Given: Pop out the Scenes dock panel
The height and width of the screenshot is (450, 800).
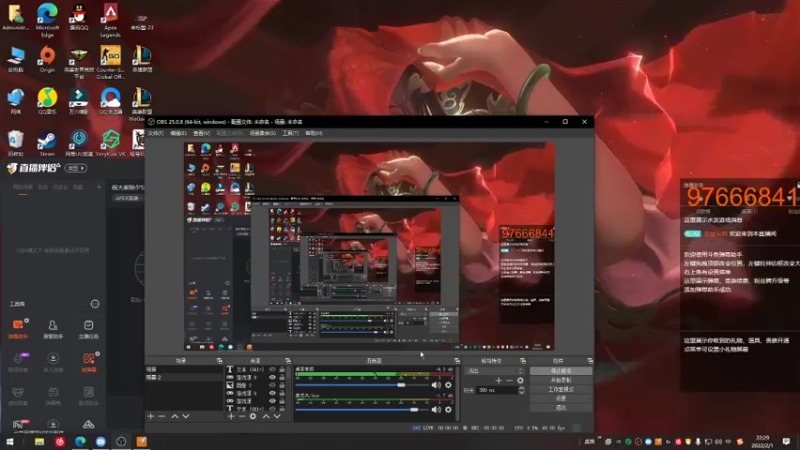Looking at the screenshot, I should coord(219,361).
